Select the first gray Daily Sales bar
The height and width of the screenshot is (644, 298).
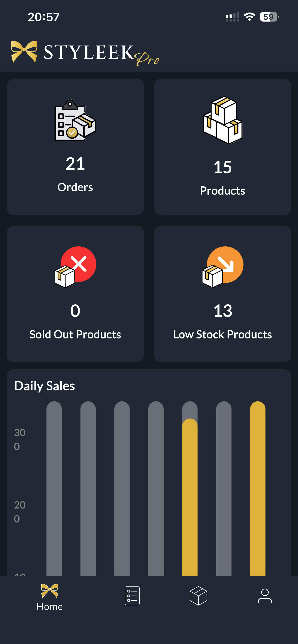tap(54, 488)
